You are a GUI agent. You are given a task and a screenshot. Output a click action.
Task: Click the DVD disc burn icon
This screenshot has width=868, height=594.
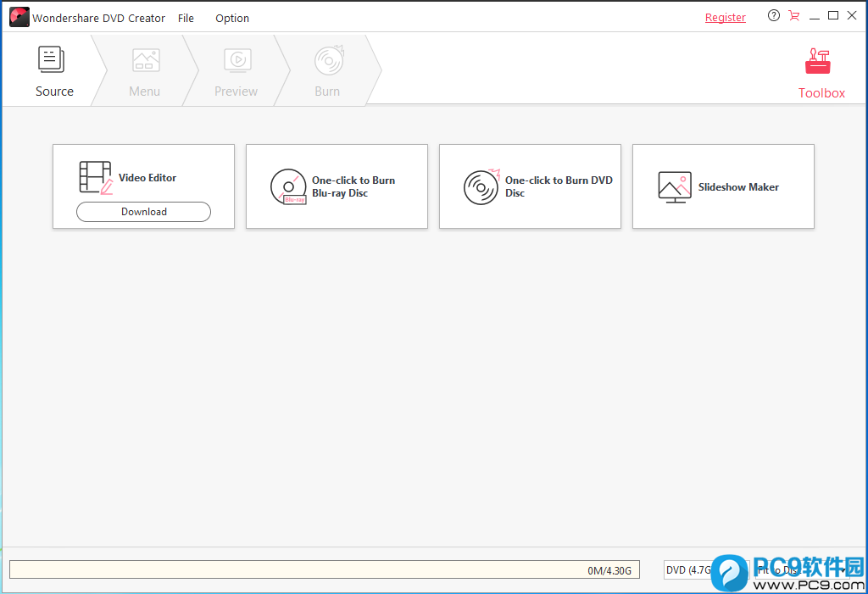click(x=481, y=186)
